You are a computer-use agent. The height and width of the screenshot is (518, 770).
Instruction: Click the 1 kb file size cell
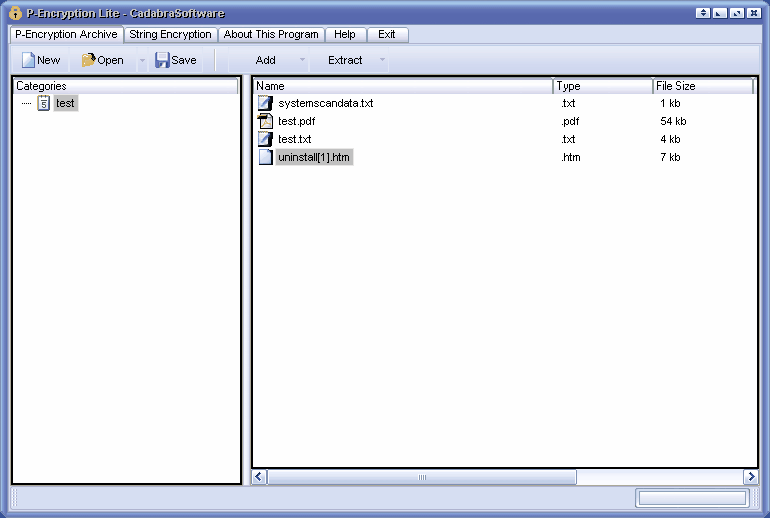[x=670, y=103]
